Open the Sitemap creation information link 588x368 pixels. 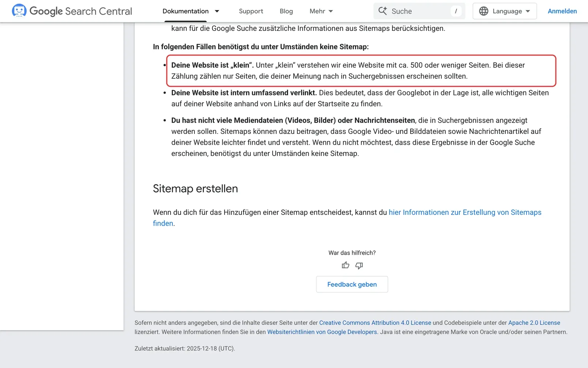coord(465,212)
